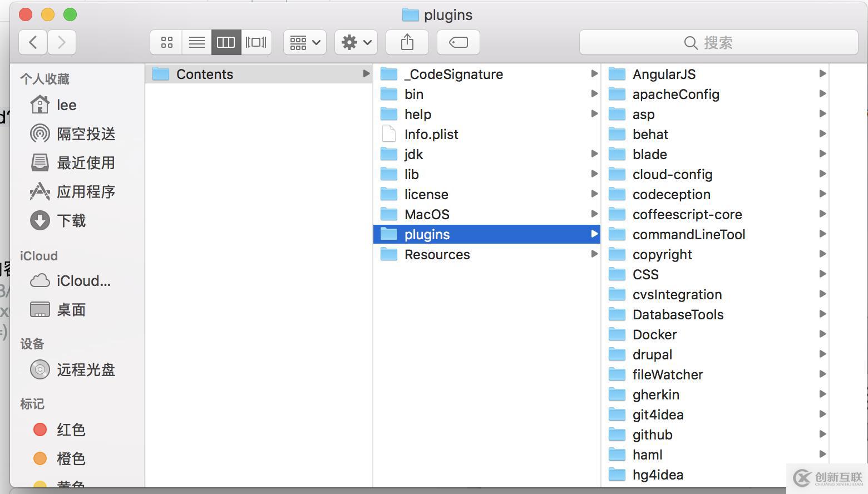Image resolution: width=868 pixels, height=494 pixels.
Task: Open the gear action menu
Action: pos(356,42)
